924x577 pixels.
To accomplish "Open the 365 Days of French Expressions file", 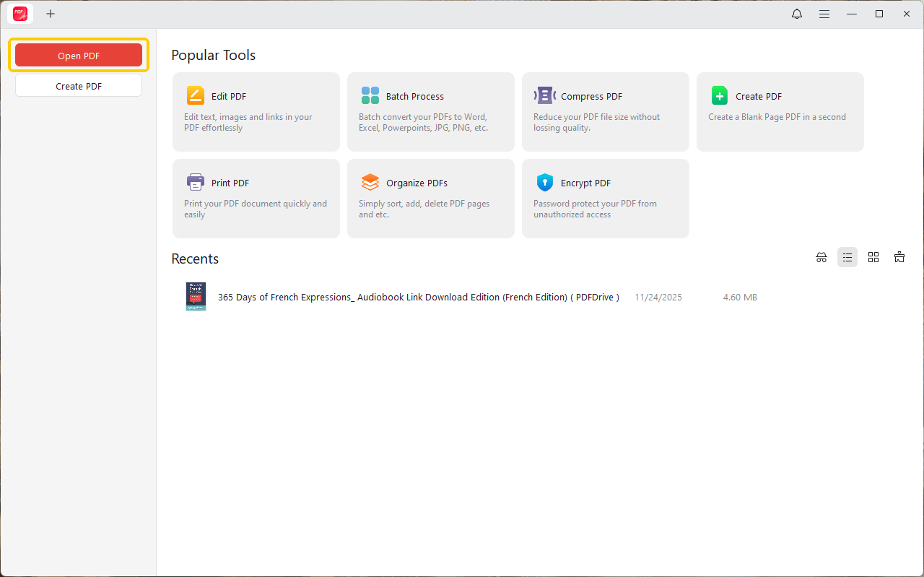I will click(418, 298).
